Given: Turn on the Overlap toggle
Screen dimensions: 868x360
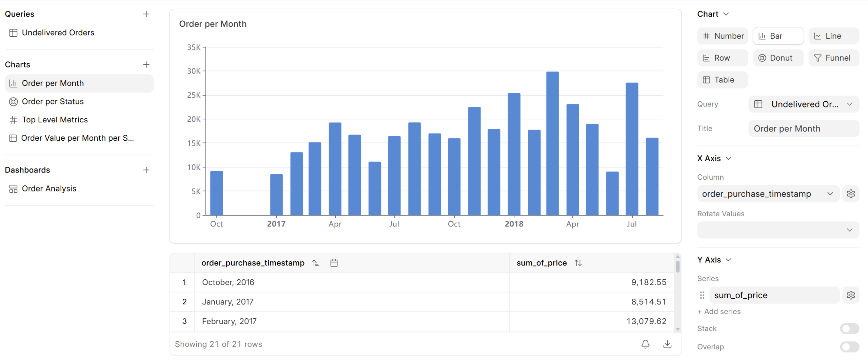Looking at the screenshot, I should tap(849, 347).
